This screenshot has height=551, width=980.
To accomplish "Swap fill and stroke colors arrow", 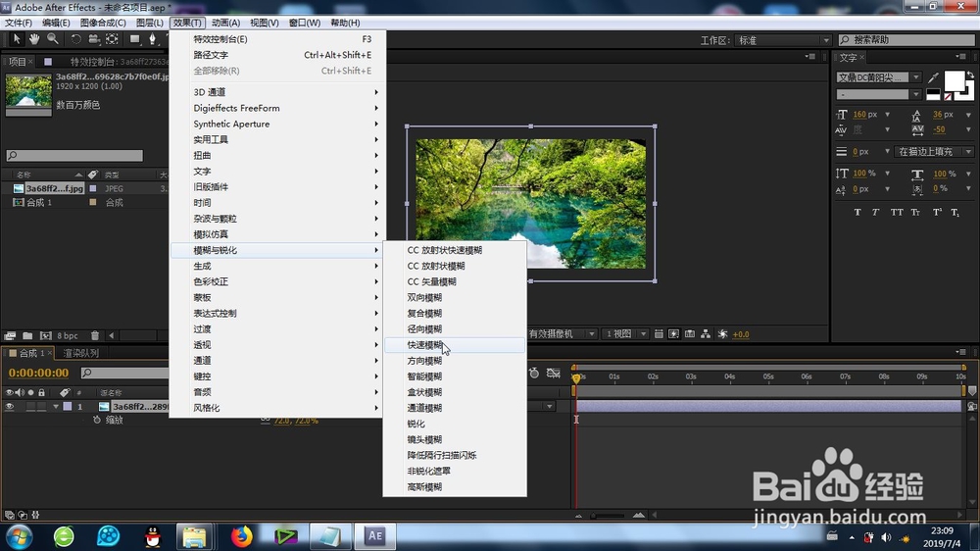I will [x=970, y=75].
